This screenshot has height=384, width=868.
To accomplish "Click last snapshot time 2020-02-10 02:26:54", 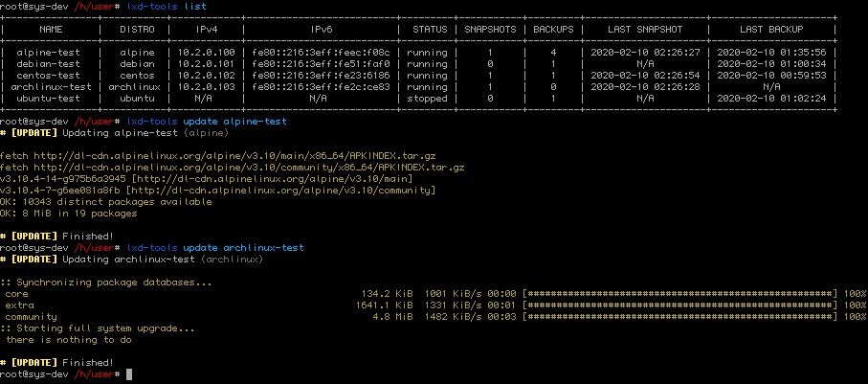I will coord(645,76).
